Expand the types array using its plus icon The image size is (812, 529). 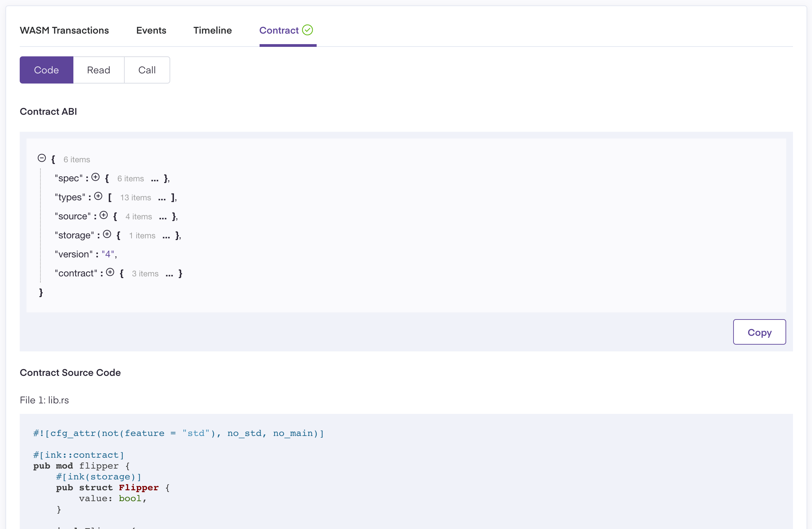click(99, 196)
